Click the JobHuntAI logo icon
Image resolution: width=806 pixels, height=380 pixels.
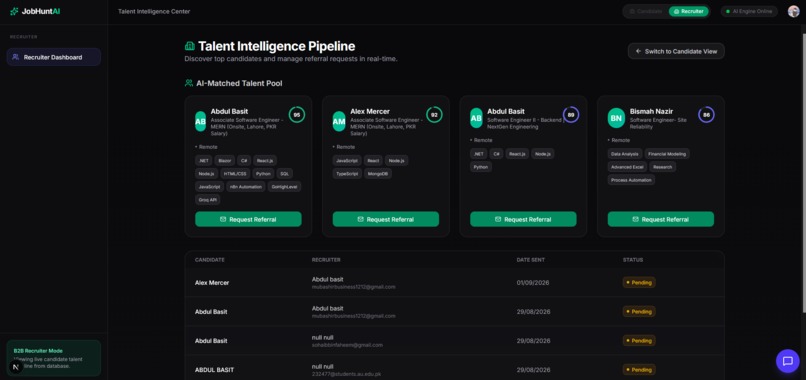pyautogui.click(x=14, y=11)
